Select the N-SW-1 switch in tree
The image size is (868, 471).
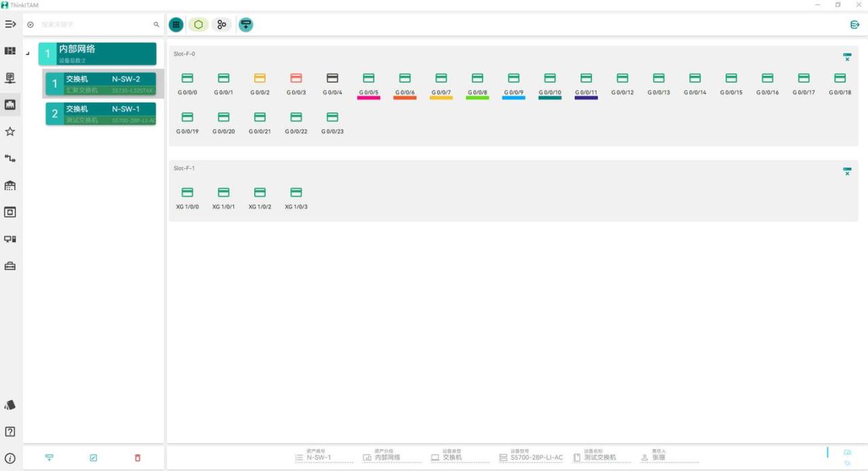pos(101,113)
